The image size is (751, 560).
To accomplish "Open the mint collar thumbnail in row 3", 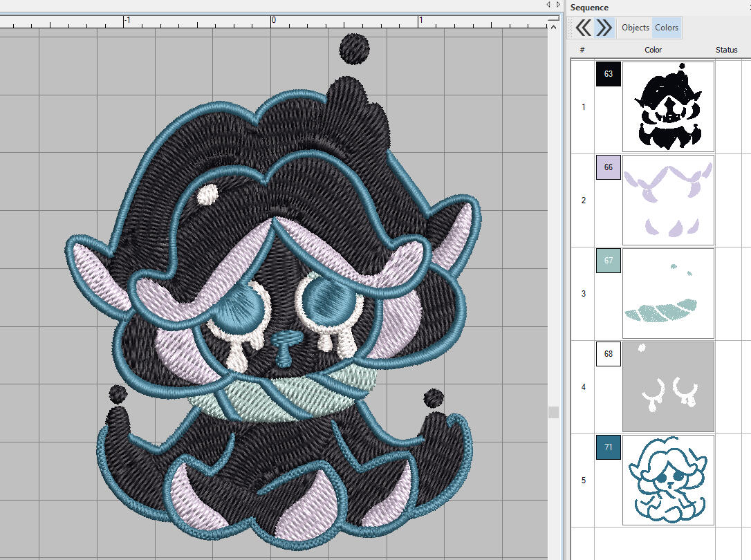I will point(668,293).
